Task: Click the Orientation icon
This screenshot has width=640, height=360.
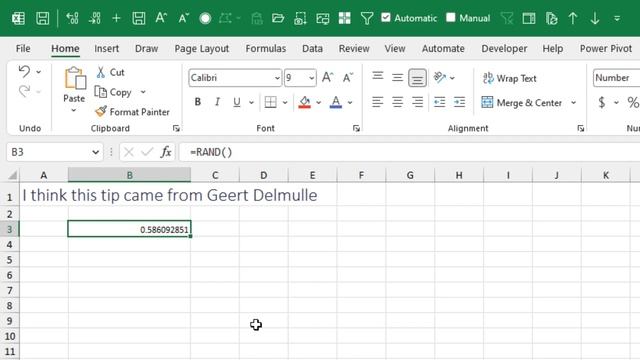Action: 440,77
